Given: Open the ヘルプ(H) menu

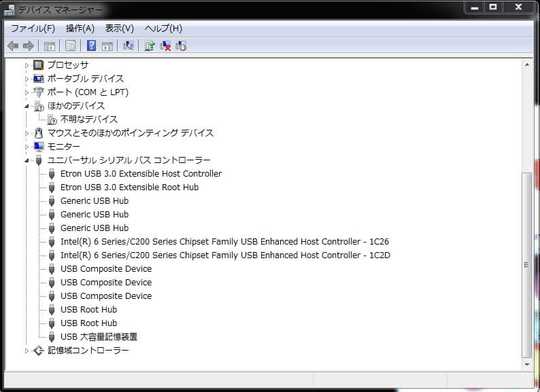Looking at the screenshot, I should pyautogui.click(x=163, y=29).
